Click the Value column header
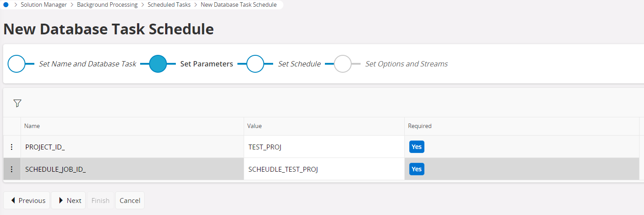Viewport: 644px width, 215px height. point(254,126)
